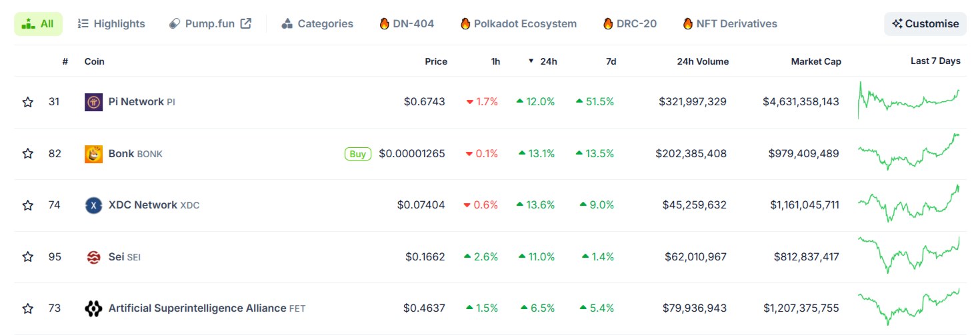Click the XDC Network coin logo
Viewport: 980px width, 335px height.
[x=93, y=205]
